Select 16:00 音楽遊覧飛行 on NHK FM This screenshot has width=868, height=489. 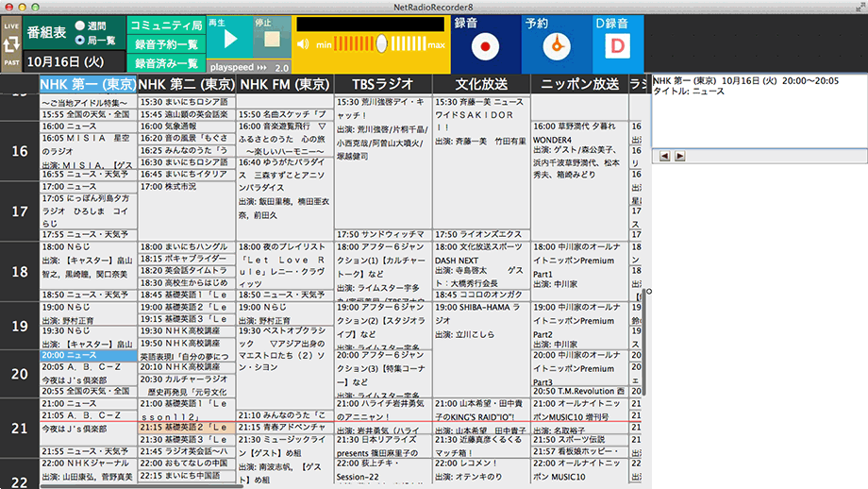(x=285, y=139)
